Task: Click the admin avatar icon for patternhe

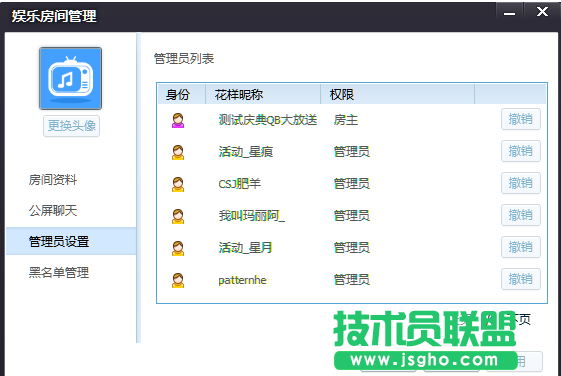Action: click(178, 280)
